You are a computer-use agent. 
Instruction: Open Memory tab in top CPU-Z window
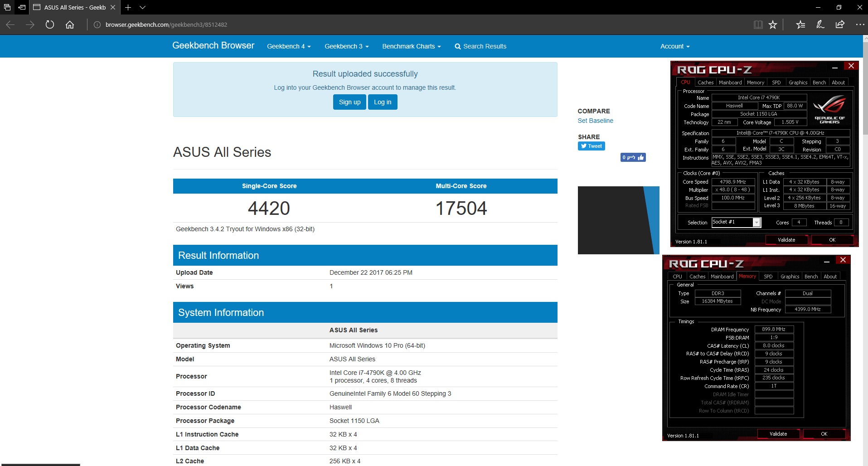coord(756,83)
